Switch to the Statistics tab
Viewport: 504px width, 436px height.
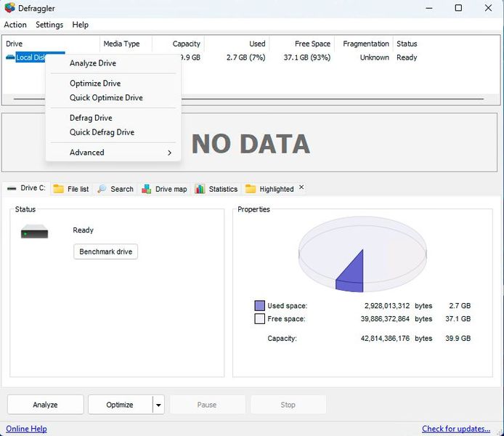pos(216,189)
